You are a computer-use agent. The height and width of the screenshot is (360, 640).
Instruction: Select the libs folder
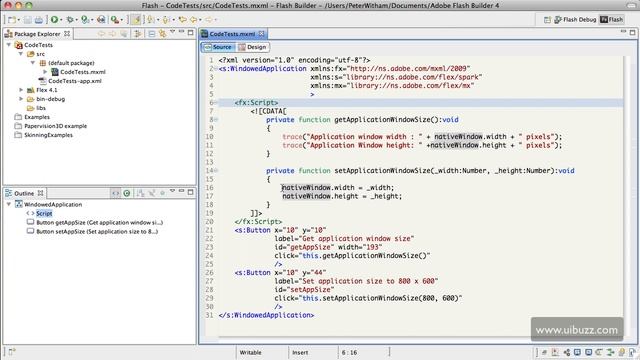(36, 108)
